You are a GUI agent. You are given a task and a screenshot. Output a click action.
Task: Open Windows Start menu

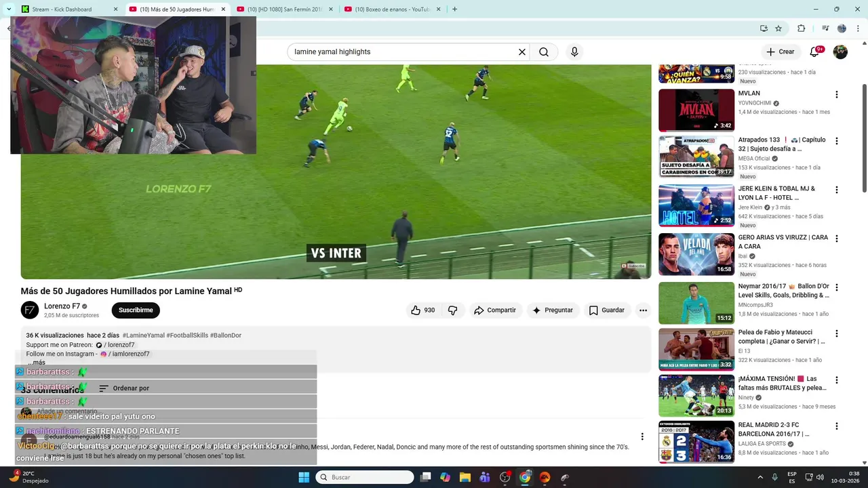pyautogui.click(x=304, y=477)
